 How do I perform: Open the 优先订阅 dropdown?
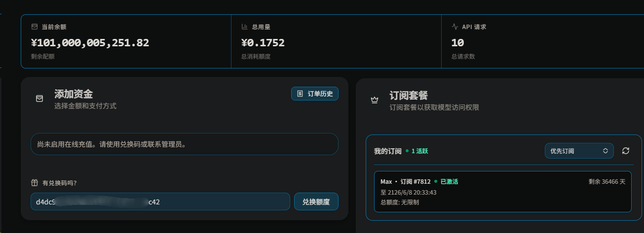[x=579, y=151]
